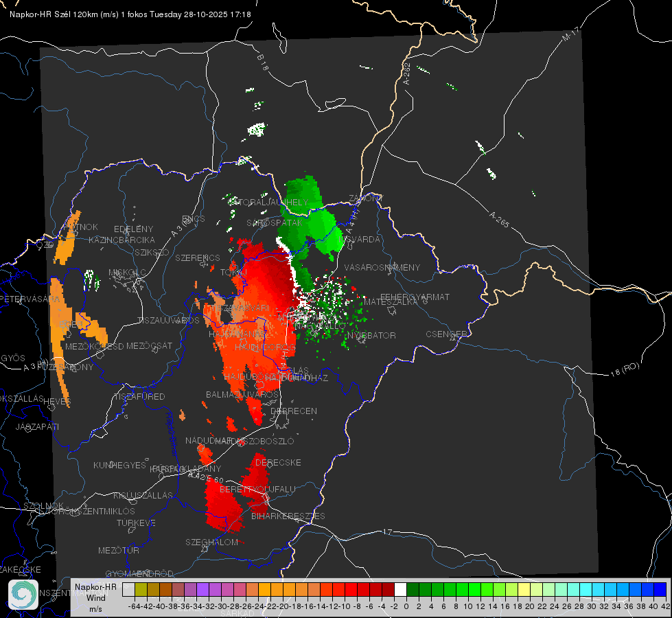Select the BERETTYÓÚJFALU label
Image resolution: width=672 pixels, height=618 pixels.
pyautogui.click(x=257, y=490)
